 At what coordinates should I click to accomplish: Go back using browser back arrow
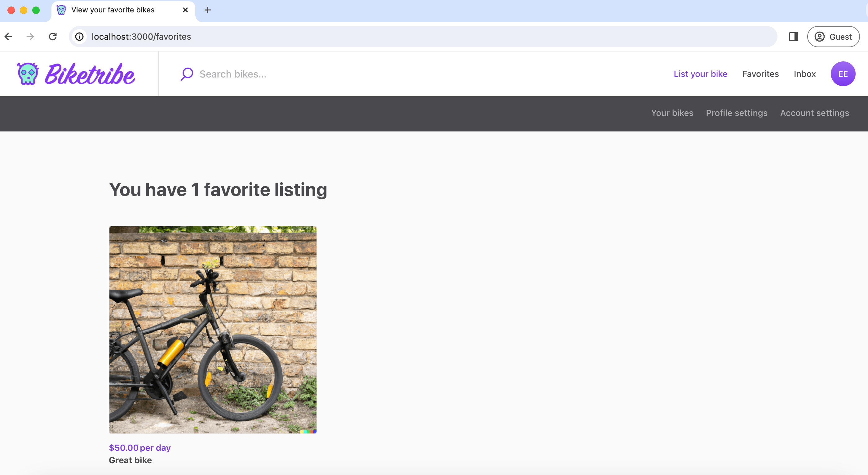pos(9,36)
